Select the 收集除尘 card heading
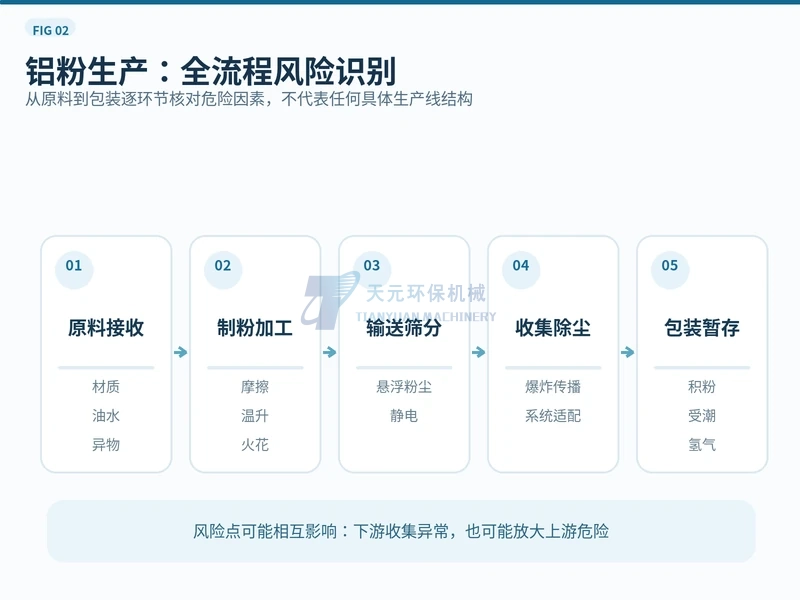 tap(553, 328)
